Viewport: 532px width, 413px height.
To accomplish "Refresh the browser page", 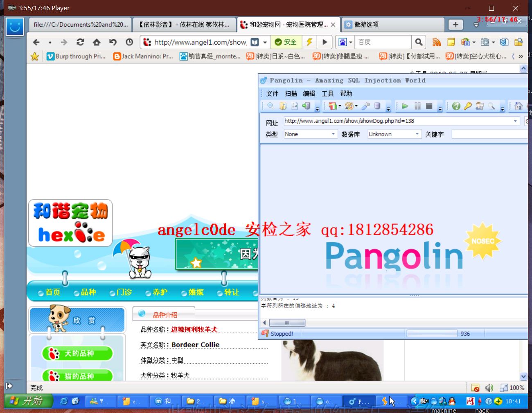I will point(80,42).
